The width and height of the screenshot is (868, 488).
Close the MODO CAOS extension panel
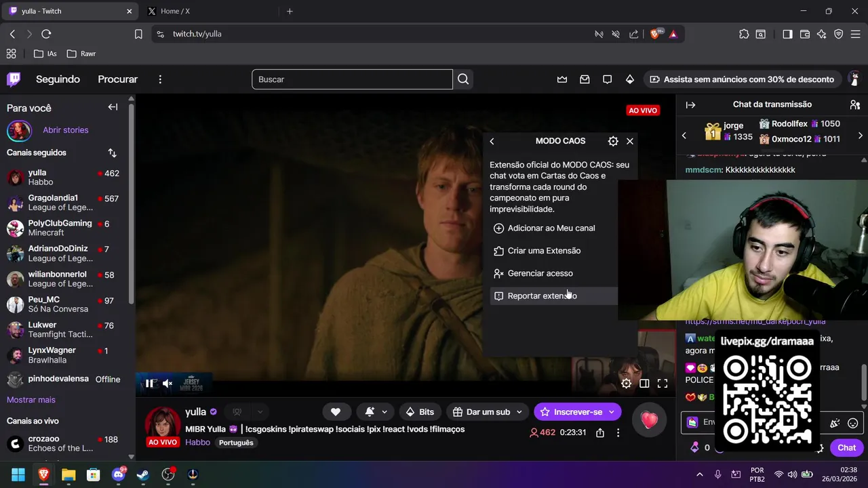(x=630, y=141)
